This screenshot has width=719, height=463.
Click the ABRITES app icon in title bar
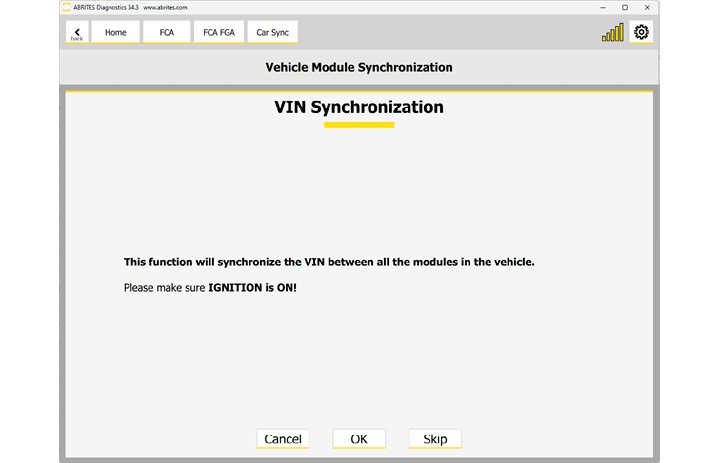67,7
